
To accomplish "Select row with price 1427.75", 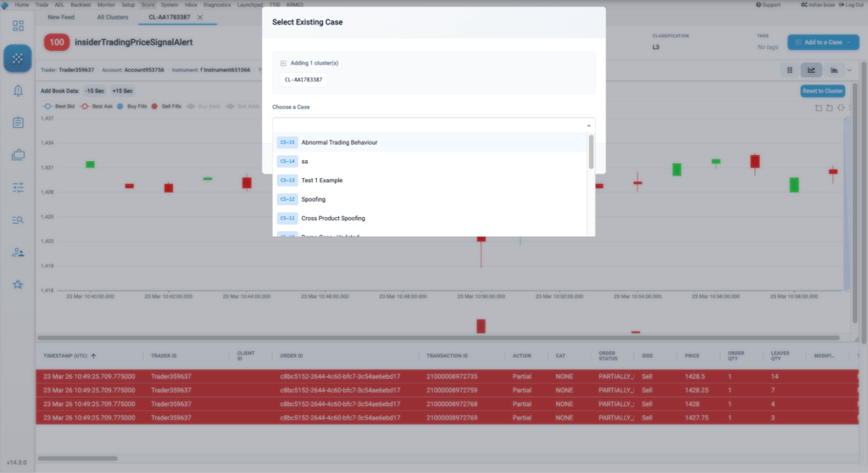I will 448,418.
